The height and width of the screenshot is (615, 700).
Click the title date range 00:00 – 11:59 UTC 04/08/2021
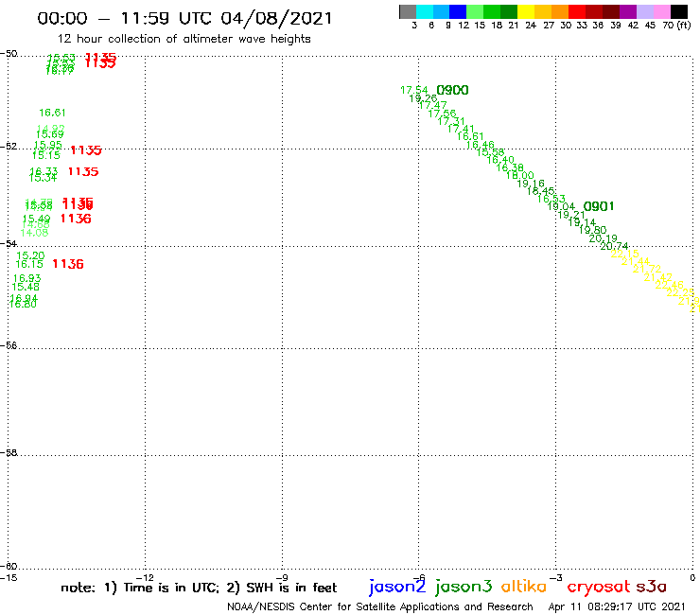[184, 19]
